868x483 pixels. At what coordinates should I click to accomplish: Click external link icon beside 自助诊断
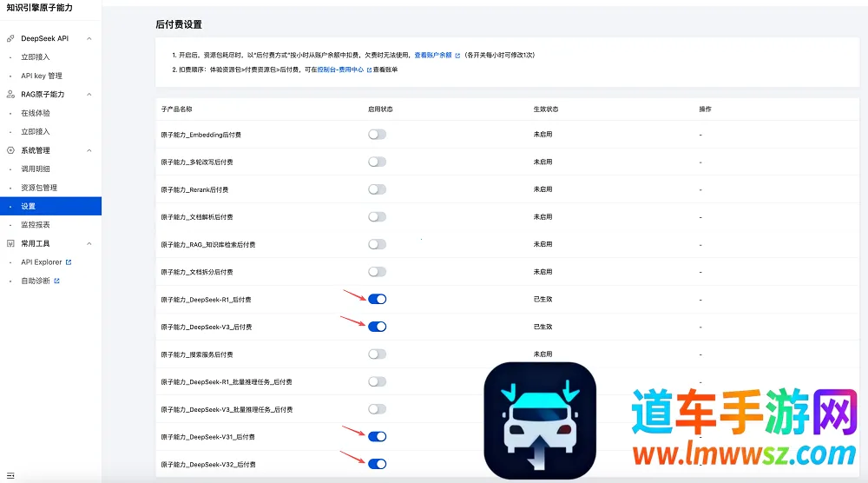56,281
